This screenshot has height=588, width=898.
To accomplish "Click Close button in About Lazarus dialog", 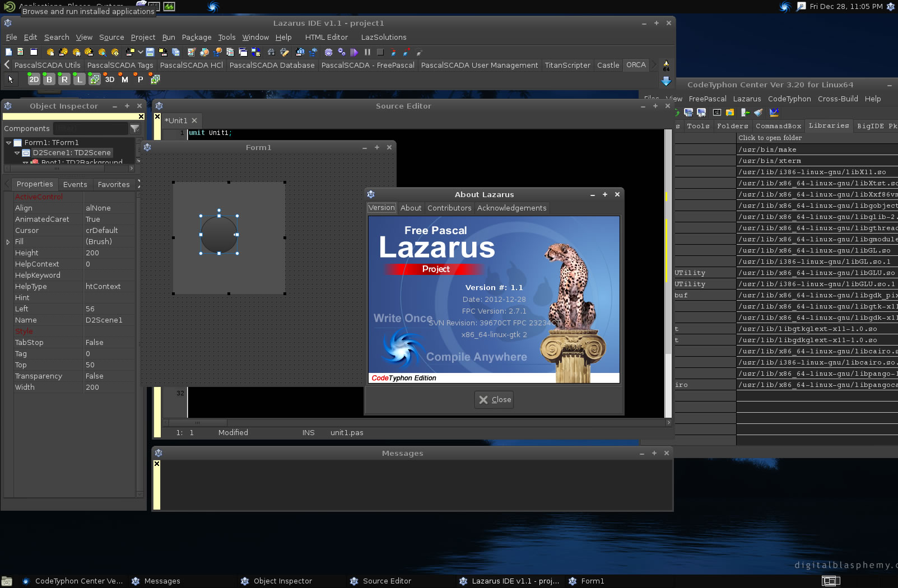I will tap(494, 399).
